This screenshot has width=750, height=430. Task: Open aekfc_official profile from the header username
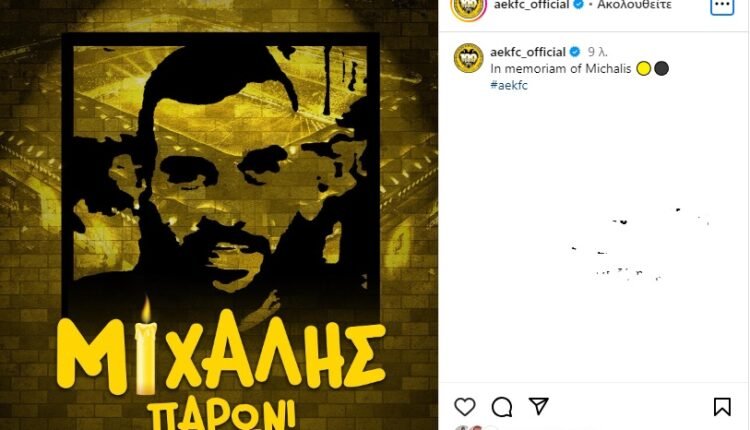click(x=531, y=5)
